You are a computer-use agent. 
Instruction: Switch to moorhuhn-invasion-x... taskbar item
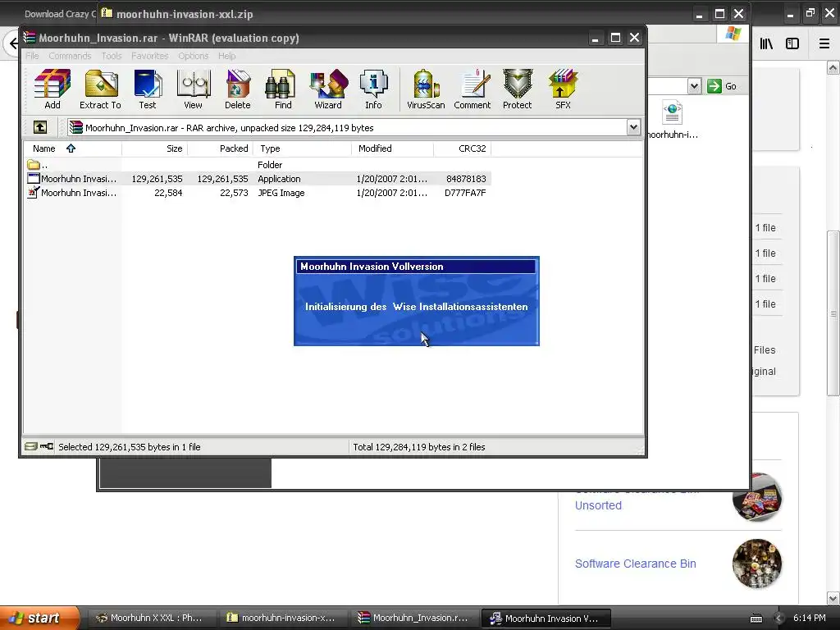point(283,618)
